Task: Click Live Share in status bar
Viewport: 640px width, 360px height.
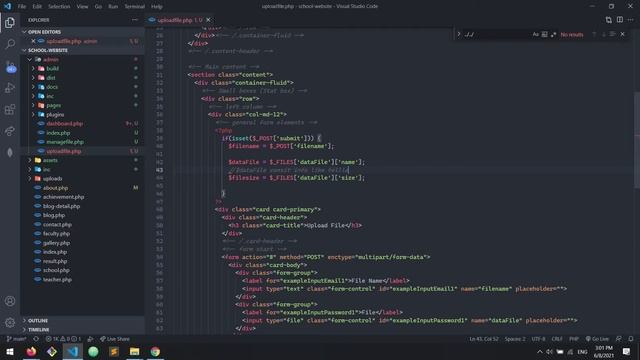Action: [115, 339]
